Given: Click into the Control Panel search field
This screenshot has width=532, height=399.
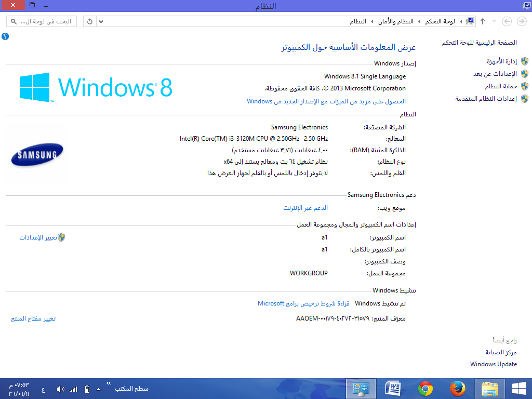Looking at the screenshot, I should click(x=42, y=21).
